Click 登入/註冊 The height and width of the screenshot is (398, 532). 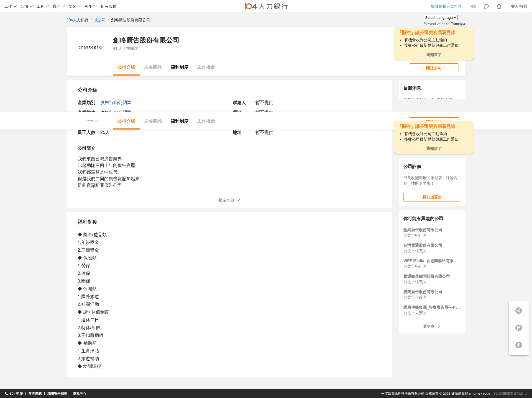pos(519,6)
